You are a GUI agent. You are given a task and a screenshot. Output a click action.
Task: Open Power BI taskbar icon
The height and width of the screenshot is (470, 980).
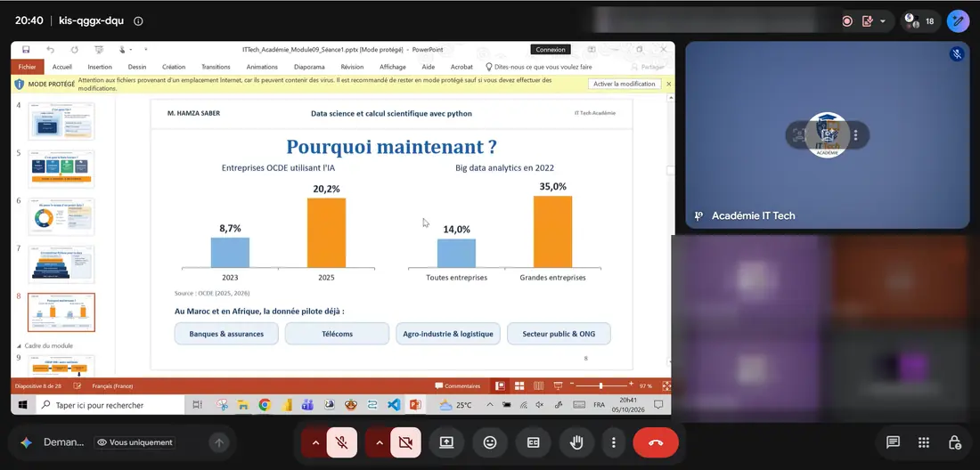coord(287,405)
